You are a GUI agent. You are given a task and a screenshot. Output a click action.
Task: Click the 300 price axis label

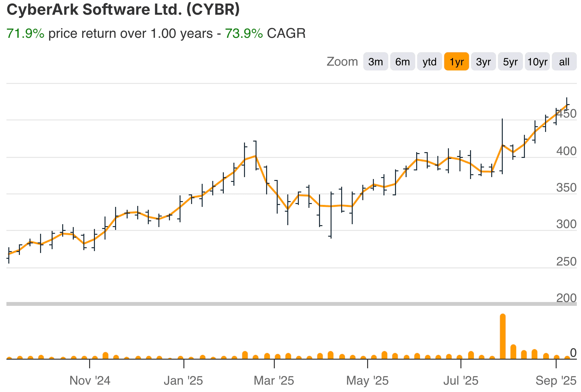(x=566, y=224)
